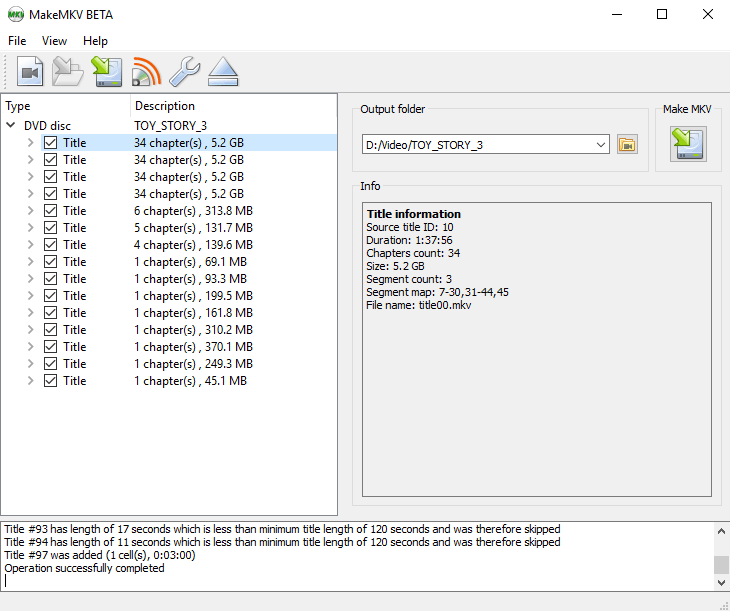Click the 'Source title ID: 10' info line
This screenshot has width=730, height=611.
pos(410,227)
